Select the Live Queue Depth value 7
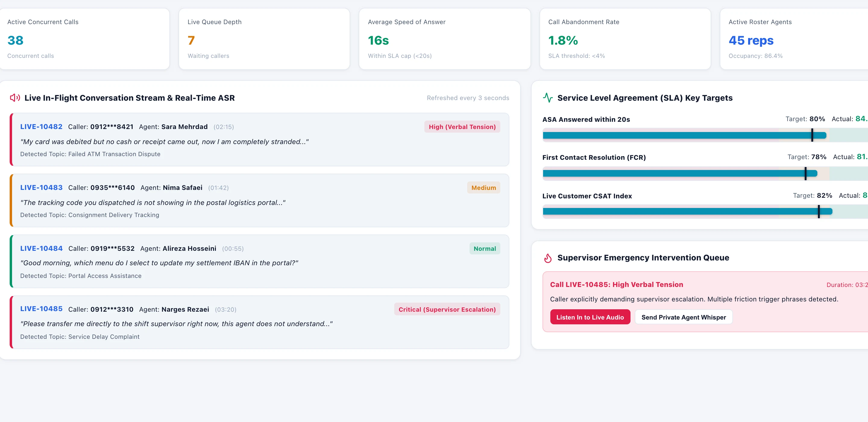Viewport: 868px width, 422px height. tap(191, 40)
